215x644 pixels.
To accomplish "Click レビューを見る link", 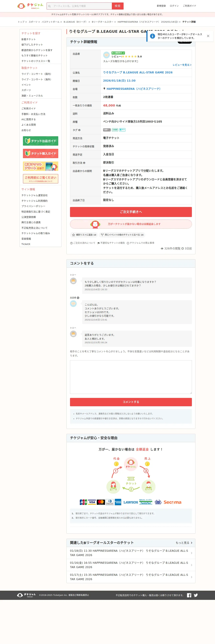I will (182, 65).
